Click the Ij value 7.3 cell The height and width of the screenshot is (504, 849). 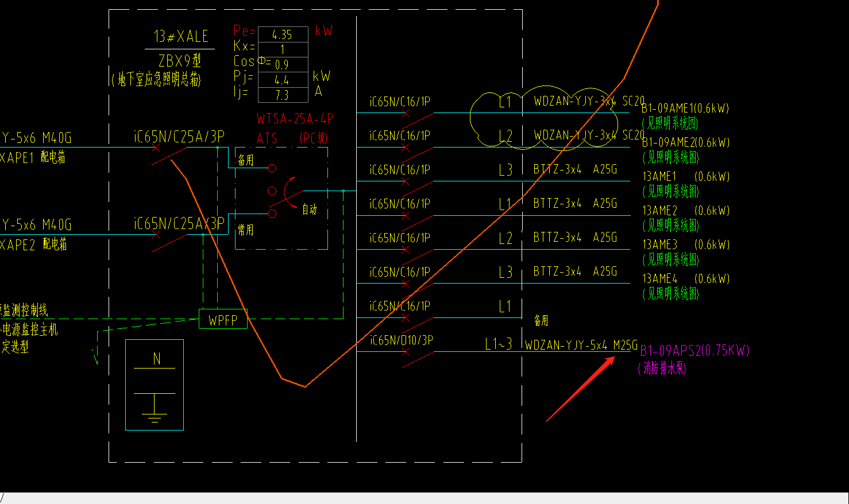click(283, 95)
